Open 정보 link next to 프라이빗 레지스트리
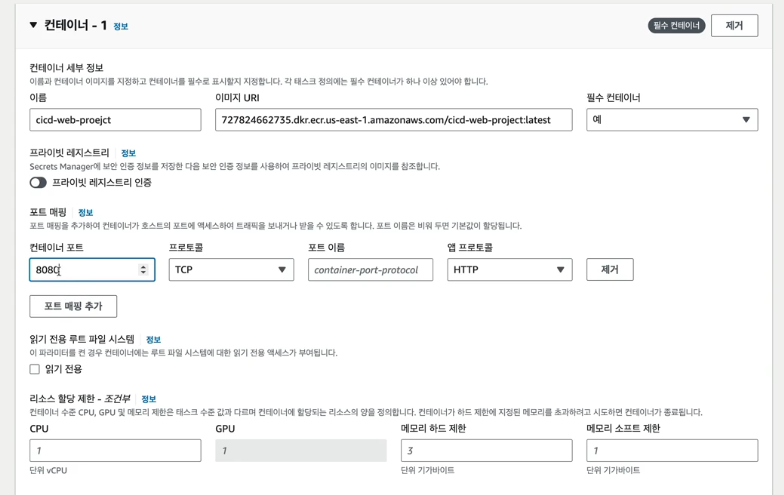Screen dimensions: 784x495 pyautogui.click(x=128, y=153)
